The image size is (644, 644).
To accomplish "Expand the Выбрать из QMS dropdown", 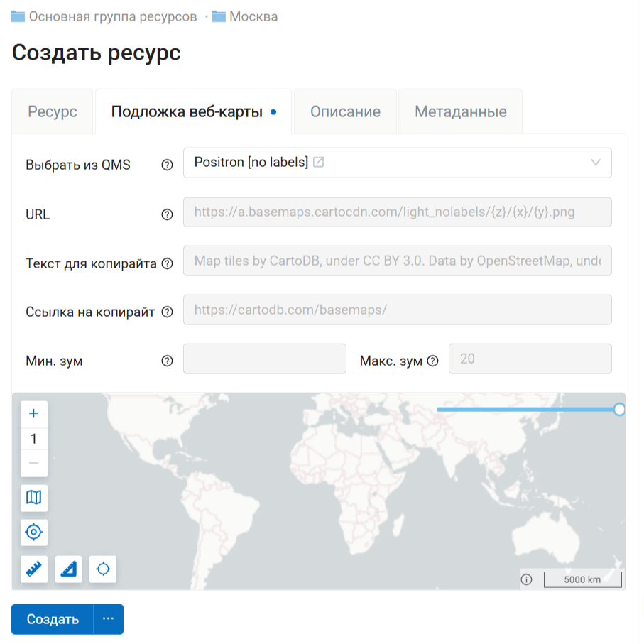I will (x=595, y=163).
